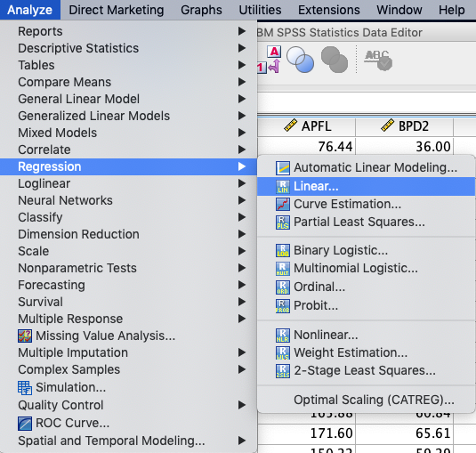Click the Ordinal regression ORD icon
The width and height of the screenshot is (476, 453).
point(283,287)
